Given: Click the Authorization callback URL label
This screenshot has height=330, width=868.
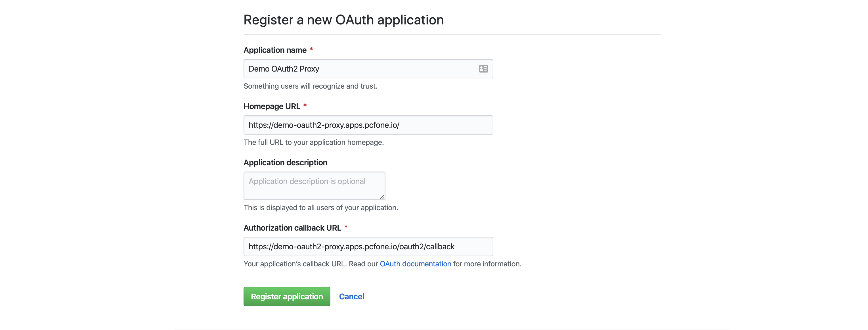Looking at the screenshot, I should [292, 228].
